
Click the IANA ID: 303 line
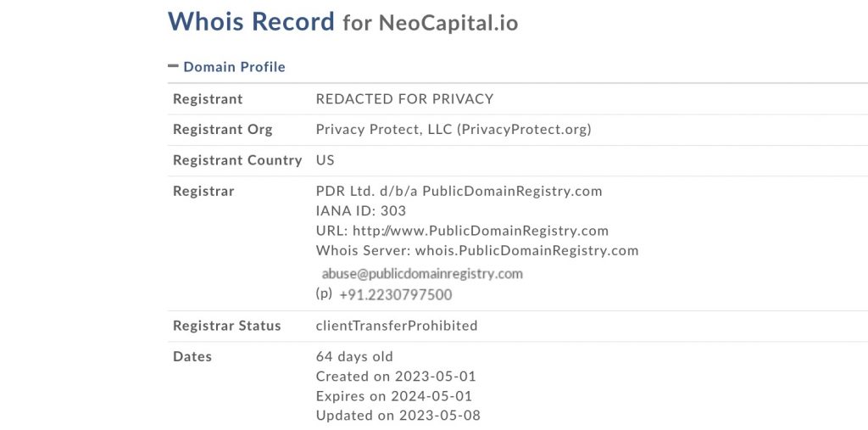tap(361, 211)
